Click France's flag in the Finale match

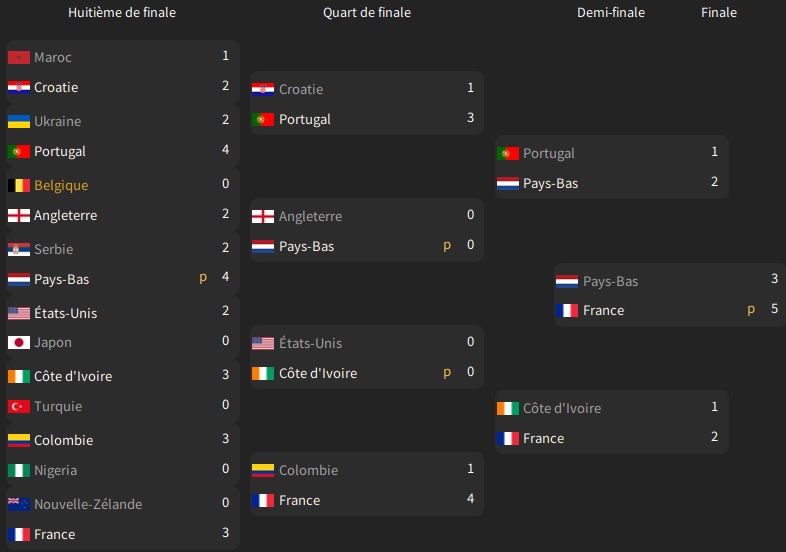coord(567,311)
